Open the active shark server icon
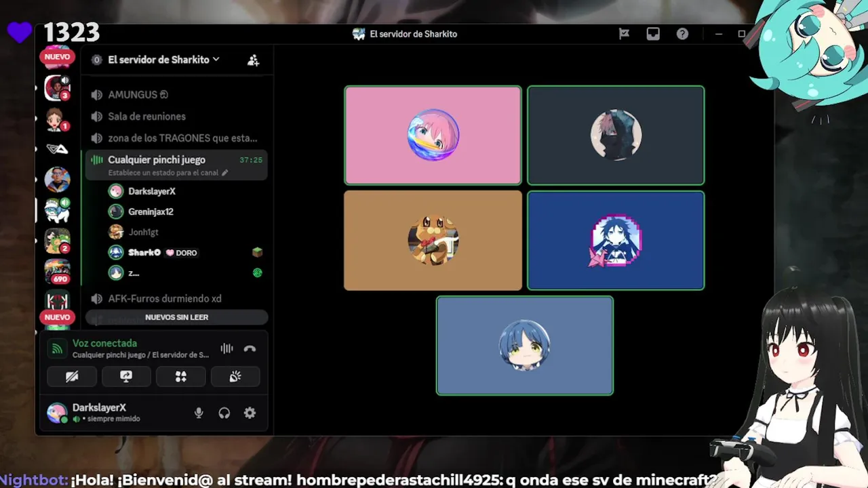Viewport: 868px width, 488px height. [x=57, y=210]
